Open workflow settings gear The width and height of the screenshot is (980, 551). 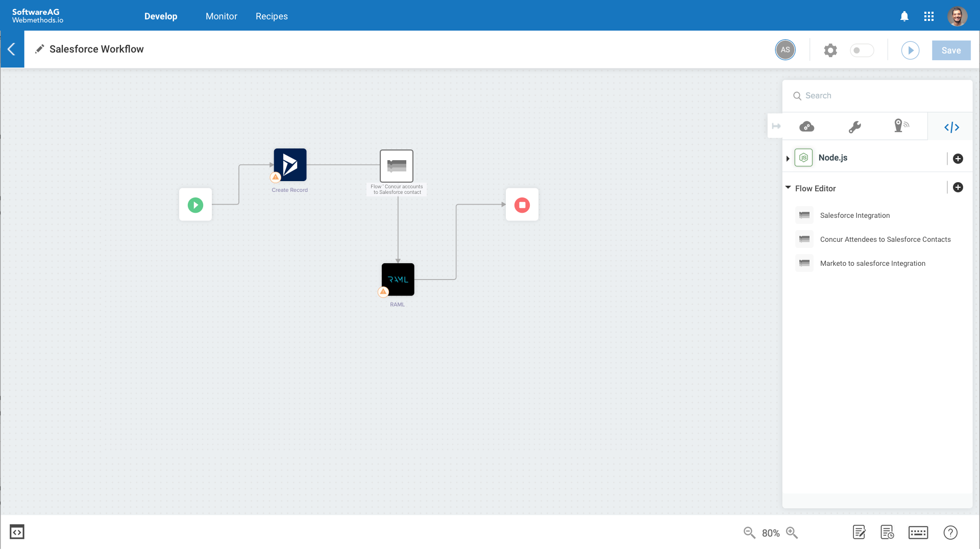[x=830, y=51]
